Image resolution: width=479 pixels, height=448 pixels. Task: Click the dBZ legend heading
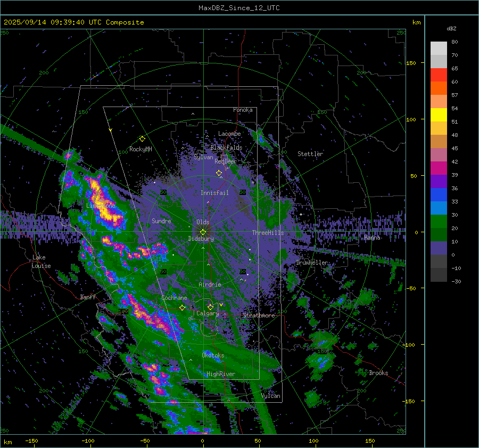click(451, 28)
